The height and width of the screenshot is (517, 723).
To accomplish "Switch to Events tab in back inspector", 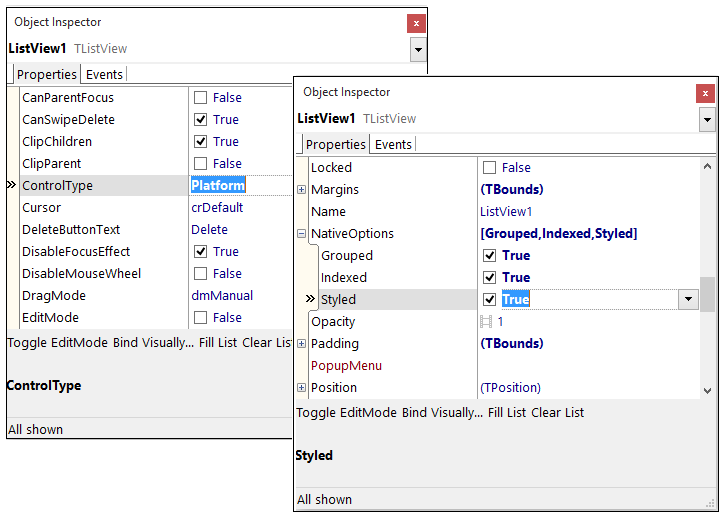I will tap(104, 75).
